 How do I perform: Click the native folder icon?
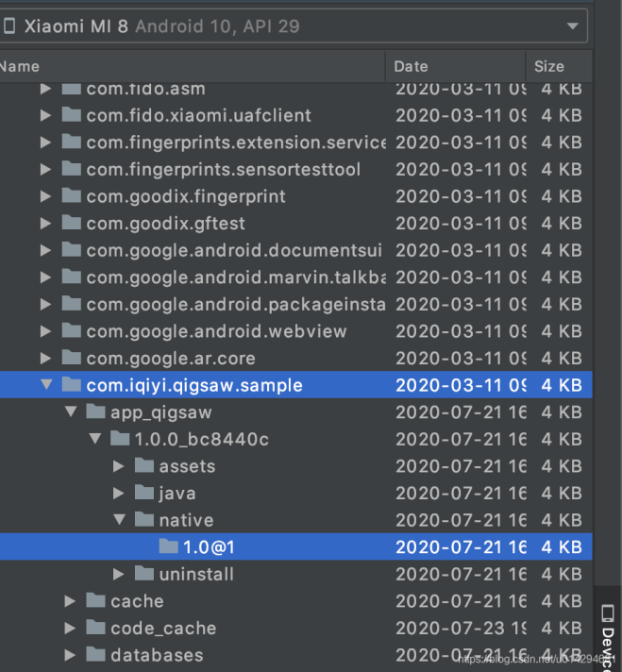[x=144, y=520]
